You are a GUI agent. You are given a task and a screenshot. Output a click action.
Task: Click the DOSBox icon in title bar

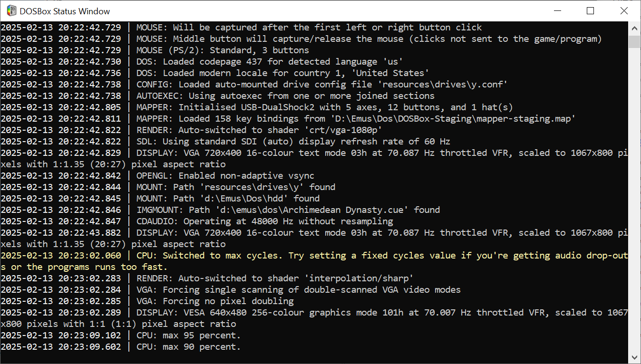[x=11, y=10]
